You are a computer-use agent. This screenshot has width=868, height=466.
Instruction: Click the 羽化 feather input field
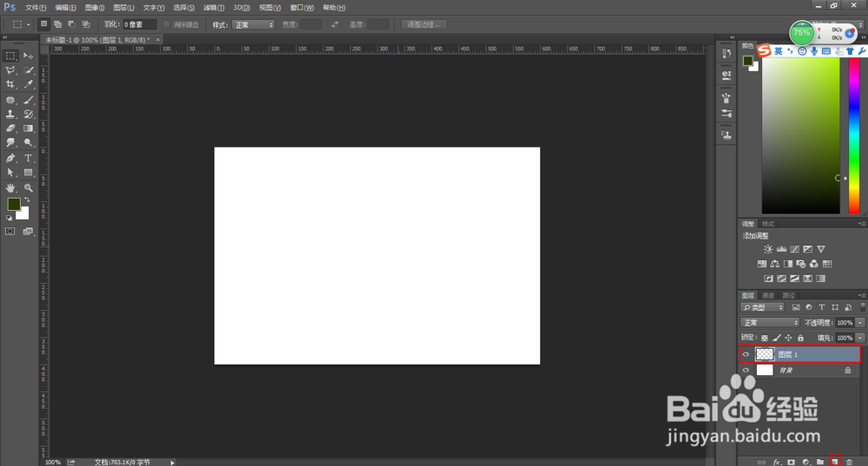pyautogui.click(x=139, y=25)
